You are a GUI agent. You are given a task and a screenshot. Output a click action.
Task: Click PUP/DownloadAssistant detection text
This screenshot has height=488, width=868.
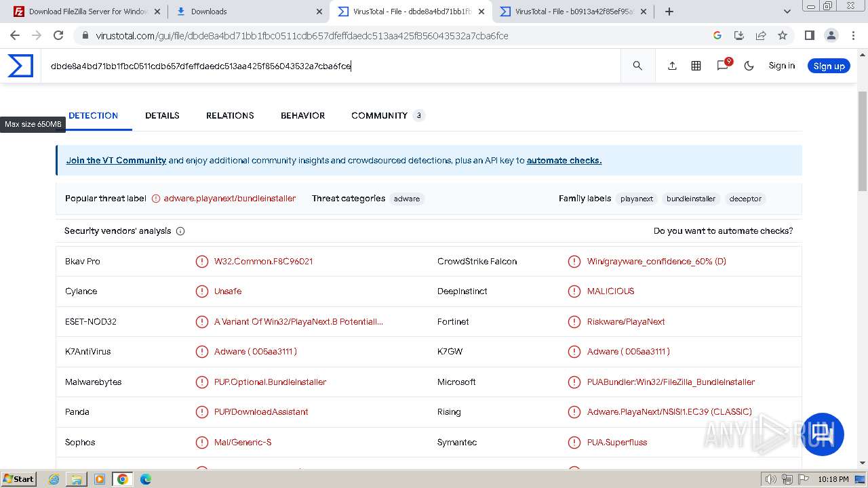tap(261, 412)
